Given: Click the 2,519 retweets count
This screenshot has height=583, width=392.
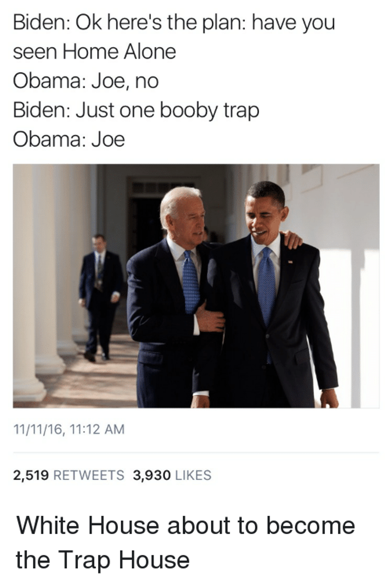Looking at the screenshot, I should point(31,475).
